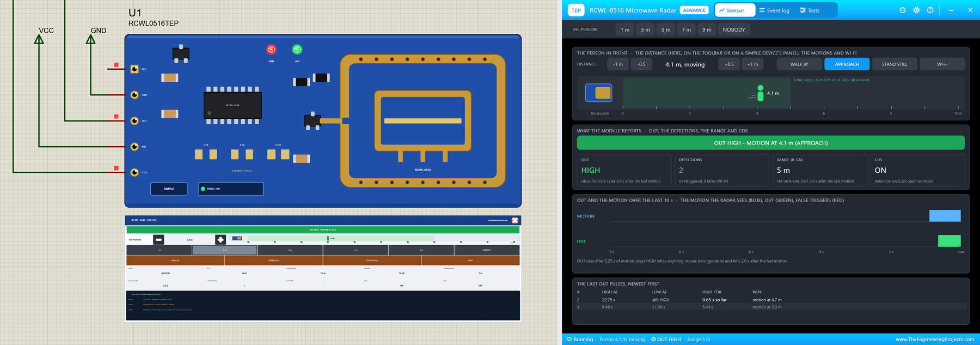Click the red PWR LED on the board
The image size is (980, 345).
click(271, 50)
